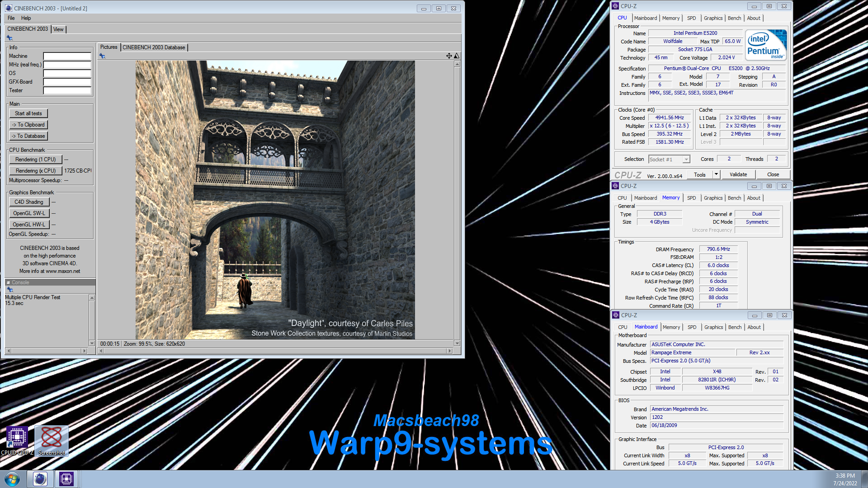Click the Close button in CPU-Z
This screenshot has height=488, width=868.
coord(773,174)
